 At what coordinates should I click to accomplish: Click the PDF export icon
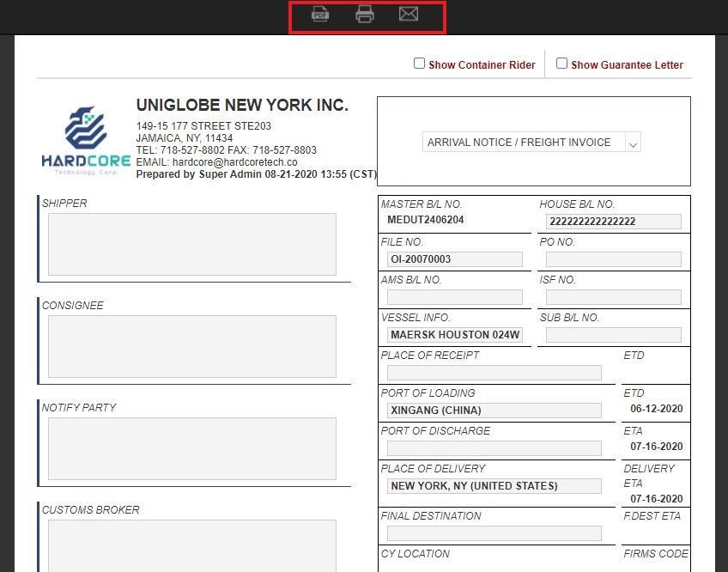point(320,15)
